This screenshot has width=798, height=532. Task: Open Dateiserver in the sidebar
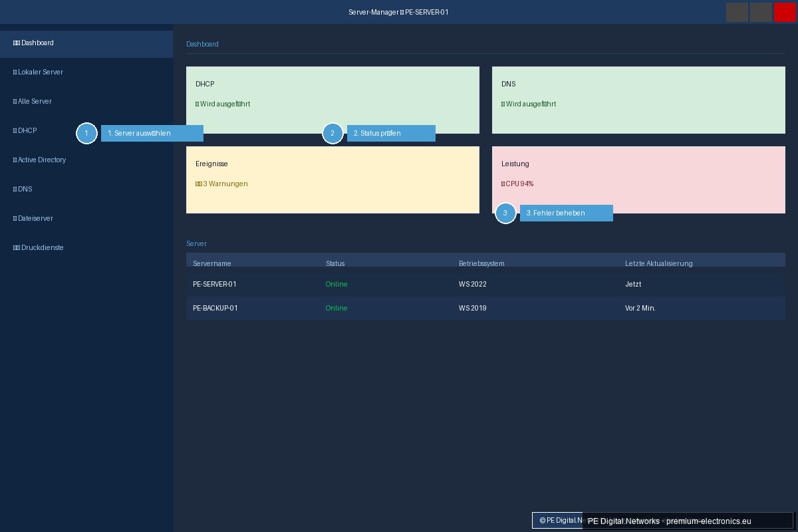tap(86, 219)
